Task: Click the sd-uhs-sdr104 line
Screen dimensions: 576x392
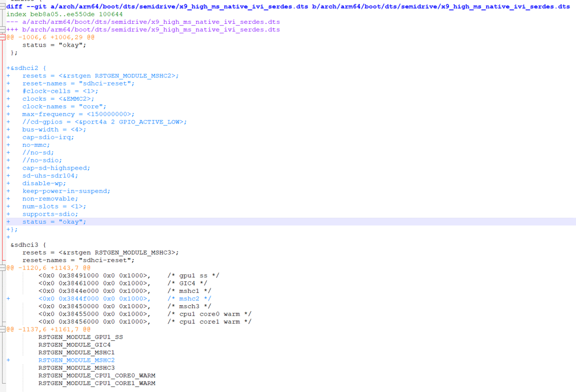Action: (x=50, y=175)
